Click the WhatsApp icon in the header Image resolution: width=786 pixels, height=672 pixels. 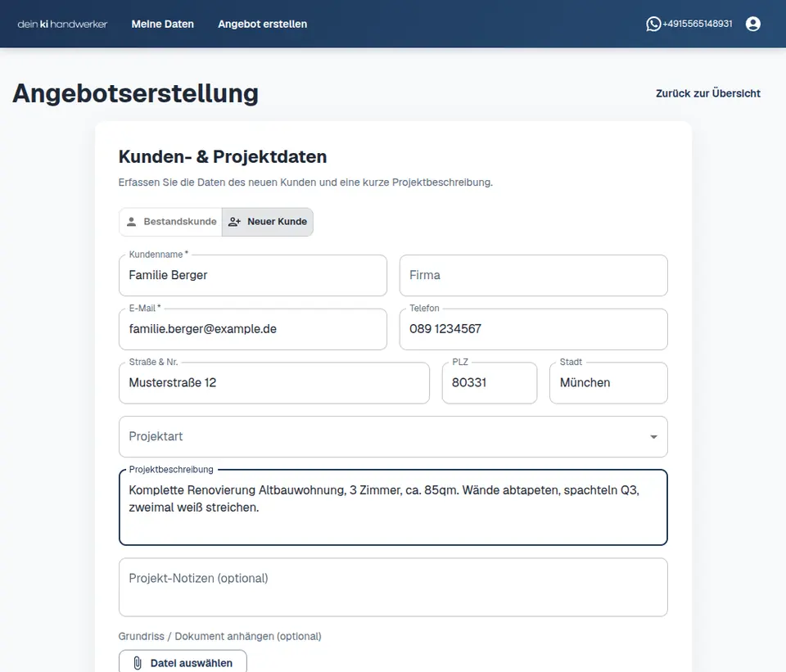[x=653, y=24]
